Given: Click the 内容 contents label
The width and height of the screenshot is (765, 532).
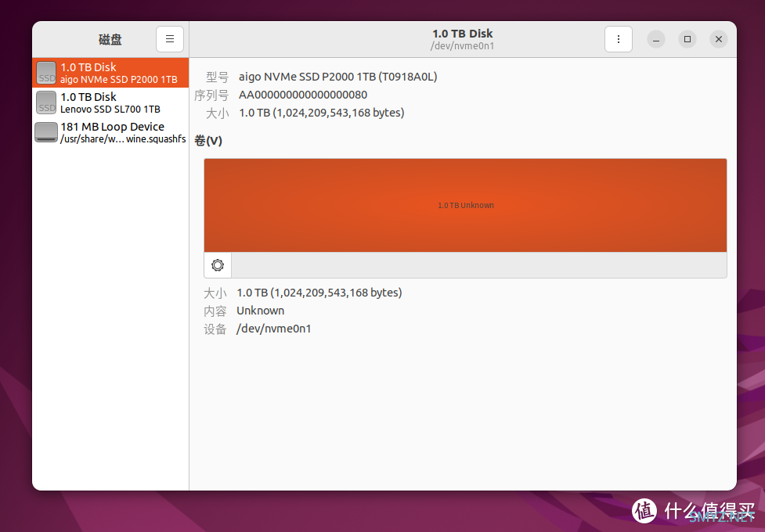Looking at the screenshot, I should pos(215,311).
